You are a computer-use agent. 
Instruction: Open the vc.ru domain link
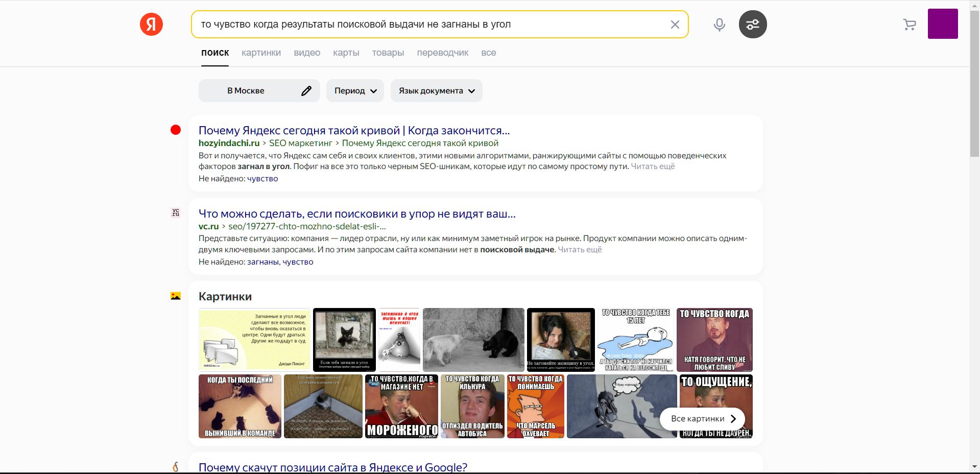coord(208,226)
